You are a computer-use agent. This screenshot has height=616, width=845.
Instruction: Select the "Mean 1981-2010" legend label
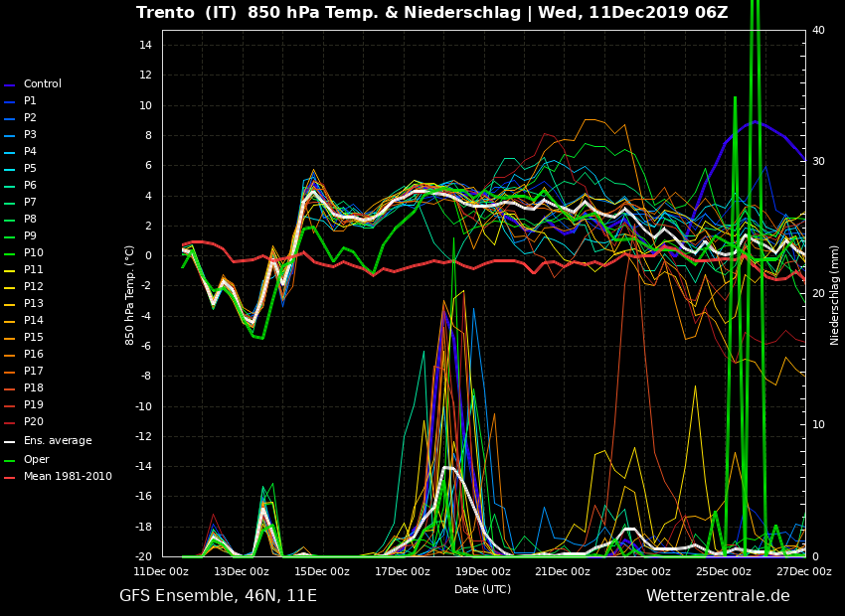[x=68, y=477]
